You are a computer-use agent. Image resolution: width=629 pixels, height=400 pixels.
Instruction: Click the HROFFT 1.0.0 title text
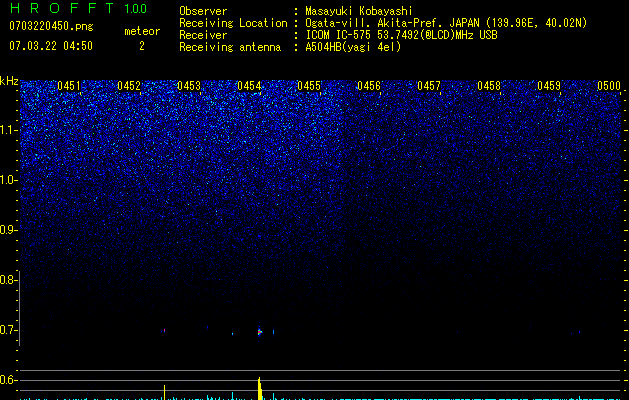pyautogui.click(x=78, y=8)
